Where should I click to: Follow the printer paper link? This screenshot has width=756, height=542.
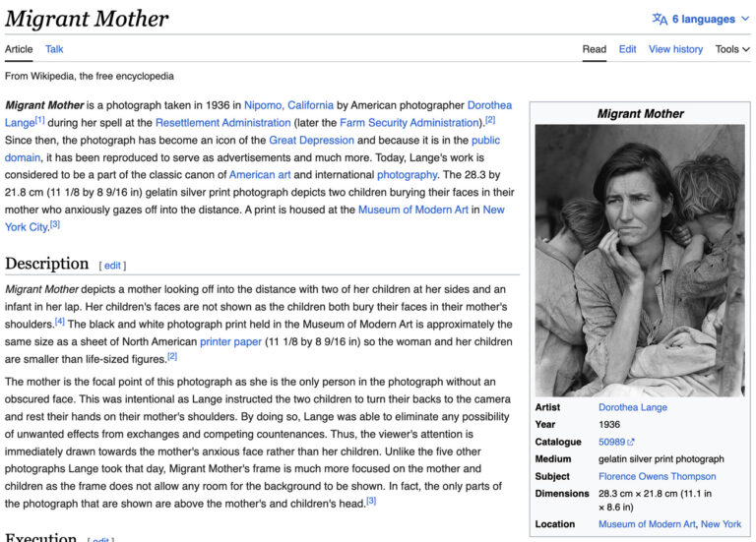[x=230, y=341]
